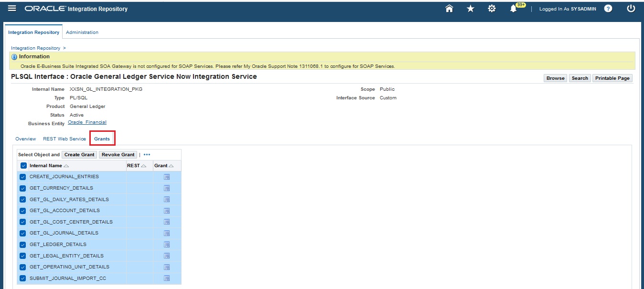This screenshot has width=644, height=289.
Task: Open the grant icon for CREATE_JOURNAL_ENTRIES
Action: [167, 177]
